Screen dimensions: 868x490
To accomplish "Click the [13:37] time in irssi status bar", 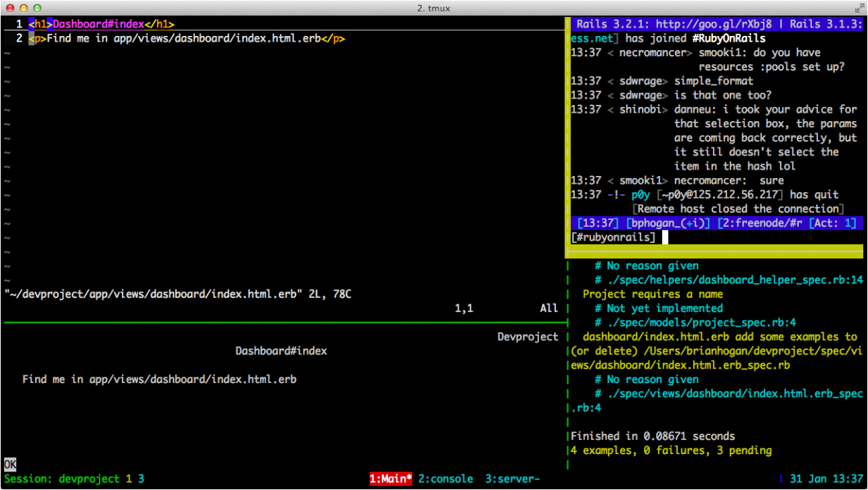I will coord(597,223).
